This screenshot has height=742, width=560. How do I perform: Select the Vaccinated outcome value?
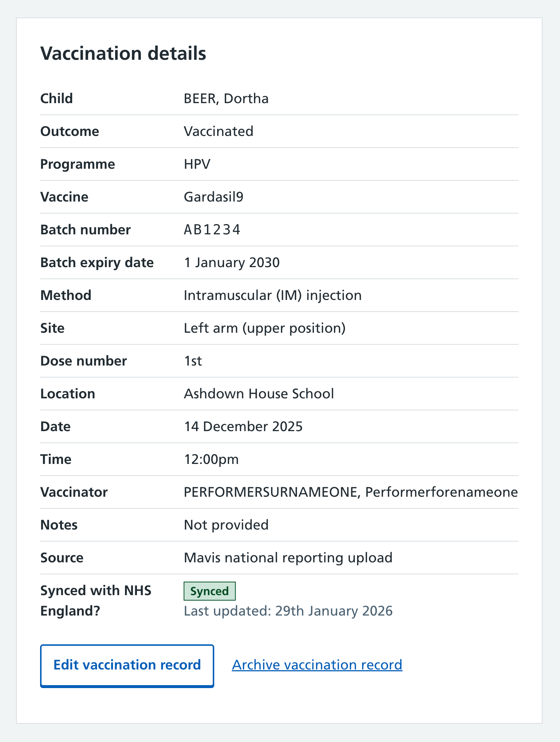click(x=219, y=131)
